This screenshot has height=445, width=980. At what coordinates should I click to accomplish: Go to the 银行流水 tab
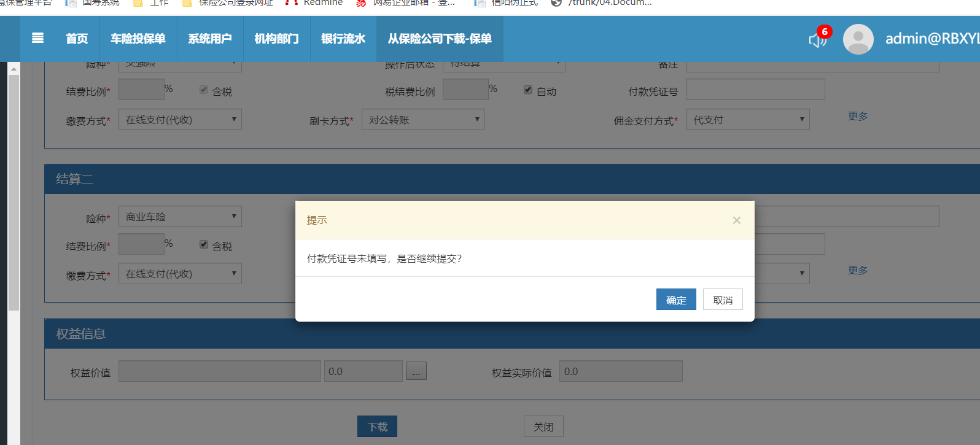(343, 39)
